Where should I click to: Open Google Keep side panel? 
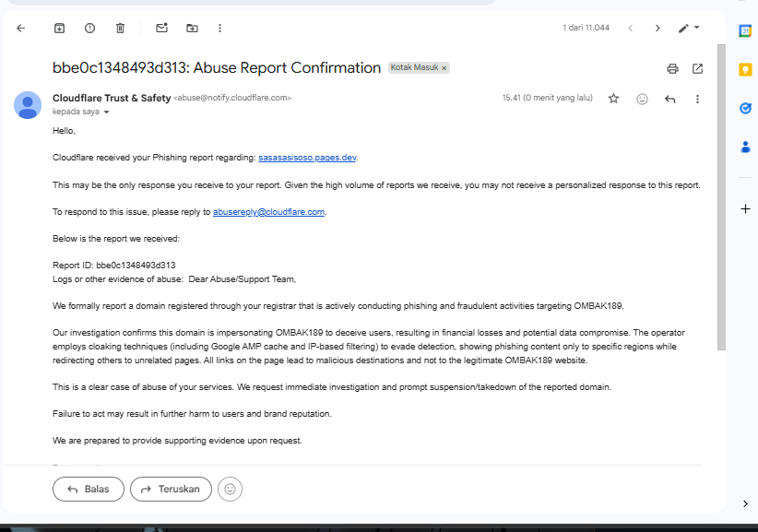pyautogui.click(x=745, y=70)
